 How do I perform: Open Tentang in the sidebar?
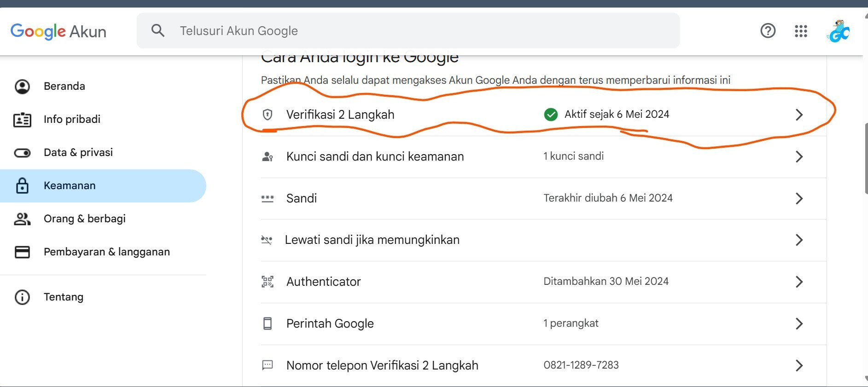coord(103,297)
